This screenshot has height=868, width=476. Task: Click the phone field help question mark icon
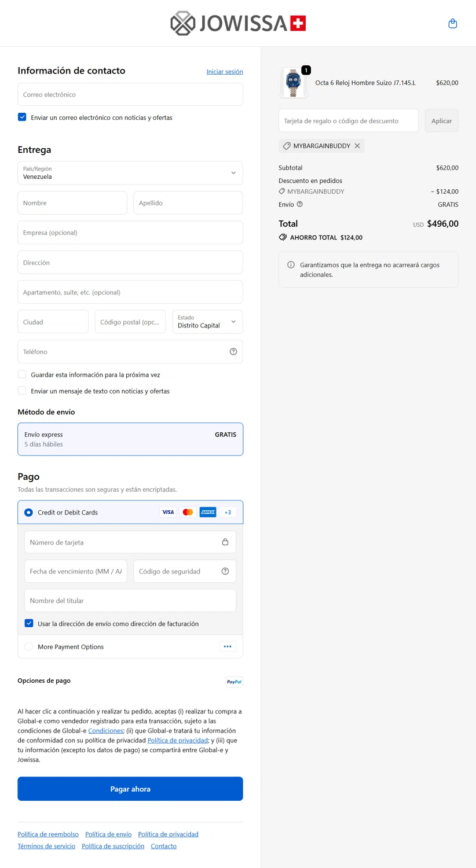(233, 352)
